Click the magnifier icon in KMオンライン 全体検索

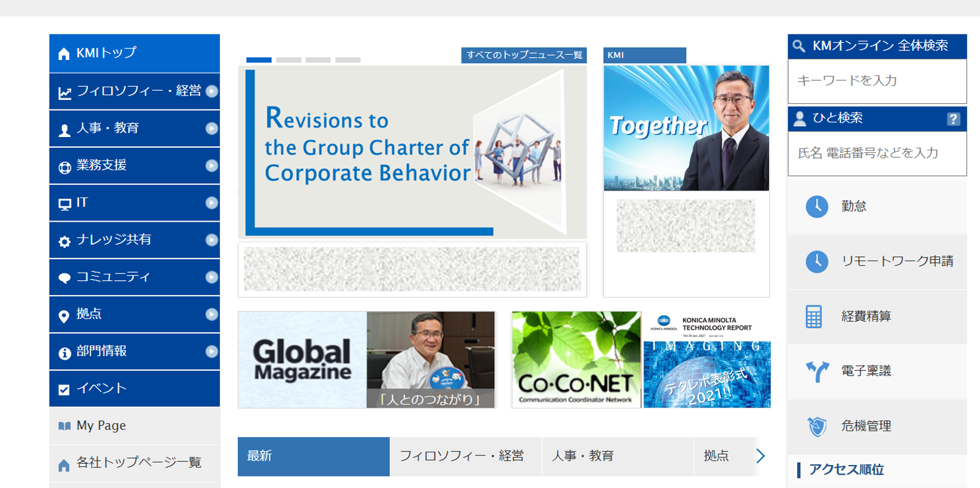tap(800, 46)
